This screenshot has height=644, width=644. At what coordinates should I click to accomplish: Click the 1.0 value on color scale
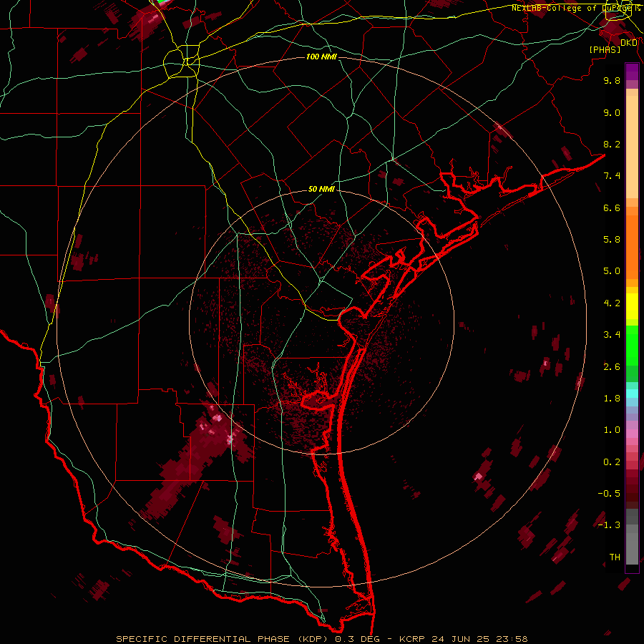coord(612,430)
